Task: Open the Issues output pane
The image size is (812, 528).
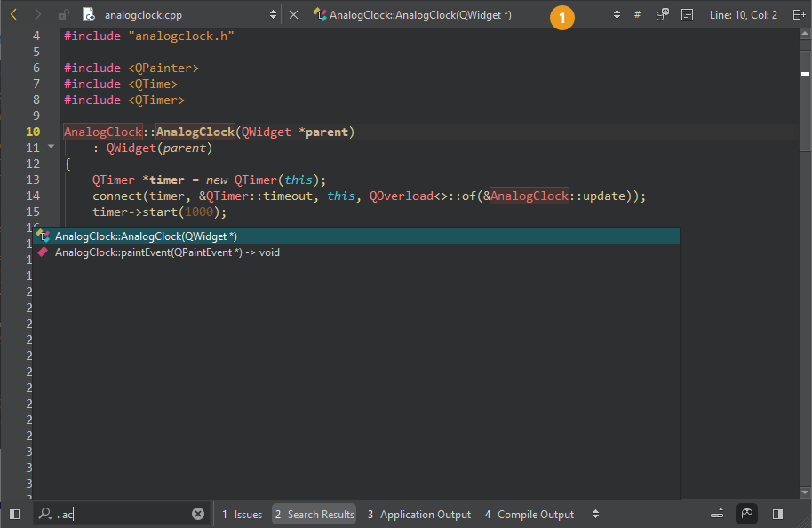Action: (x=242, y=515)
